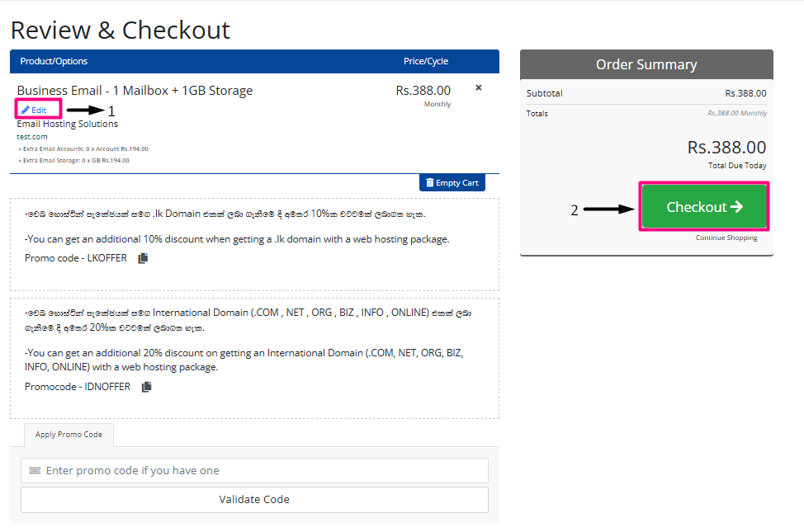
Task: Click the Product/Options column header
Action: [x=54, y=61]
